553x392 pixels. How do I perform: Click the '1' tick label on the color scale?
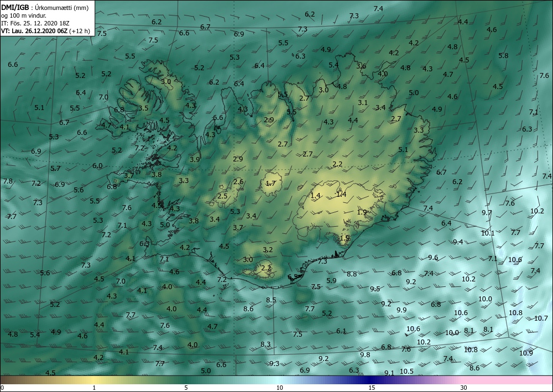(x=94, y=388)
